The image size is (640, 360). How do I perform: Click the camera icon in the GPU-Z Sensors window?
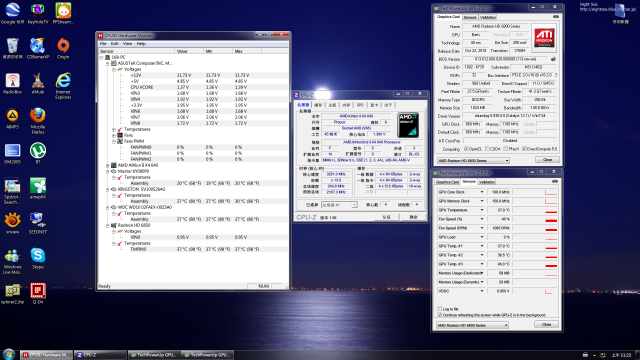(x=555, y=182)
